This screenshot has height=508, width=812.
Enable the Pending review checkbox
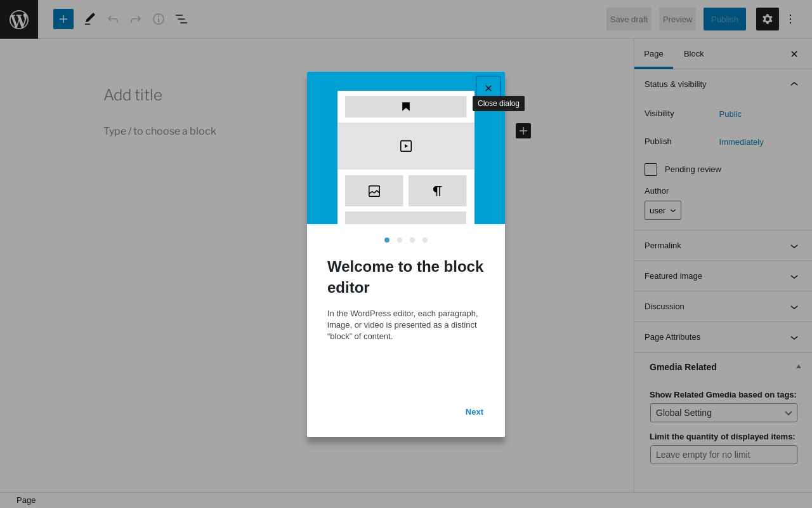pos(651,170)
